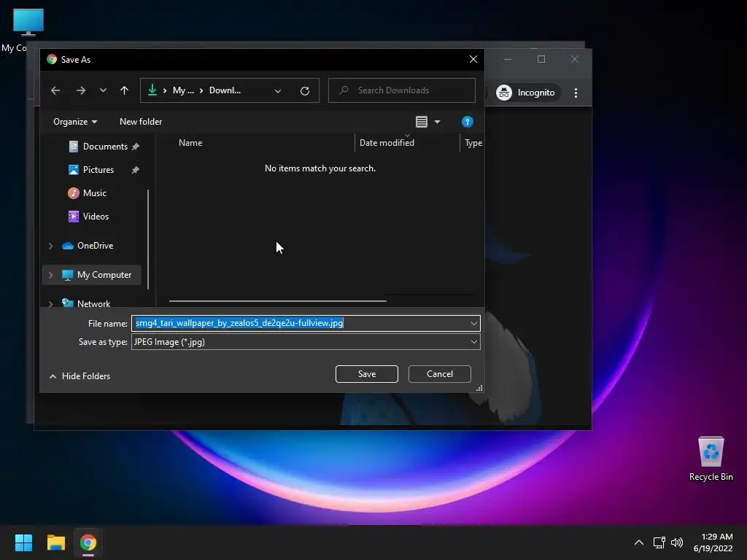Expand the Network tree node

(x=51, y=304)
